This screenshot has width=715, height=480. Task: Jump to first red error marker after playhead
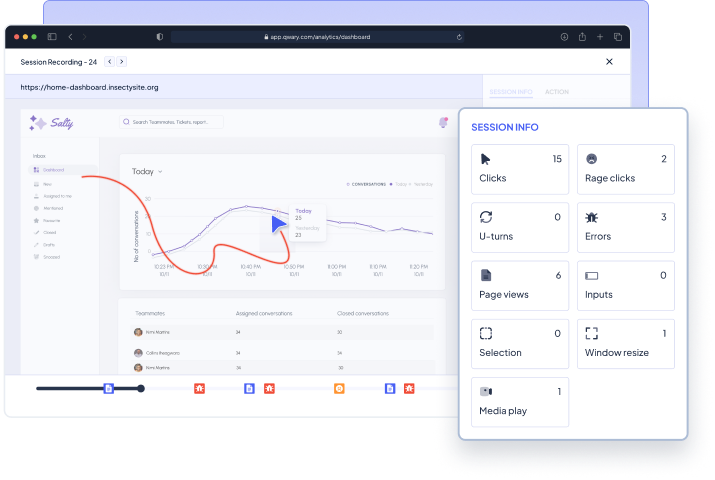coord(199,388)
